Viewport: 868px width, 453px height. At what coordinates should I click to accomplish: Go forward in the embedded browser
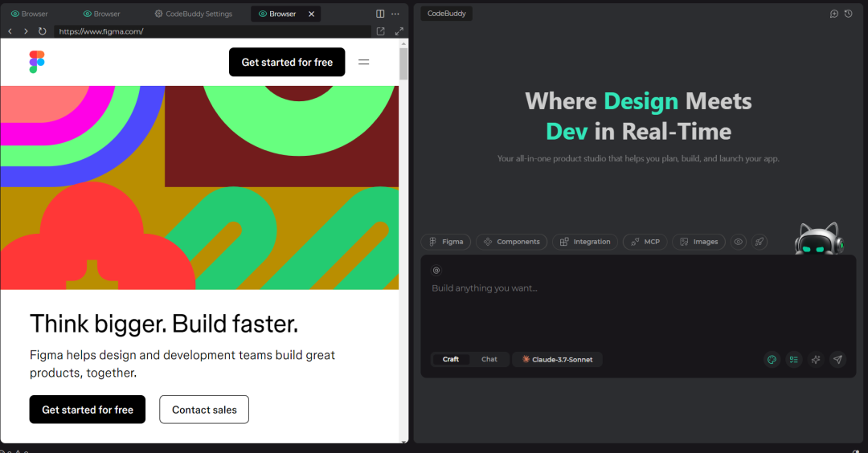point(26,31)
